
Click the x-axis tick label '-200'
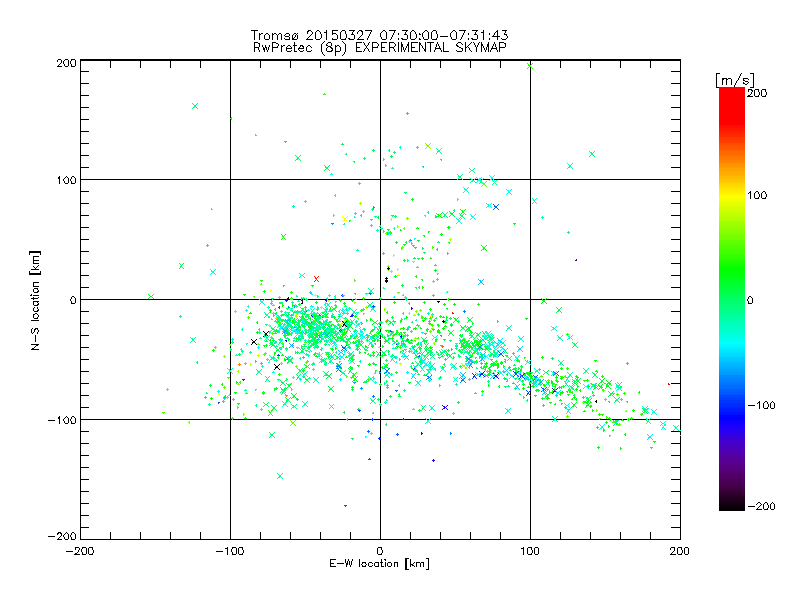point(80,551)
